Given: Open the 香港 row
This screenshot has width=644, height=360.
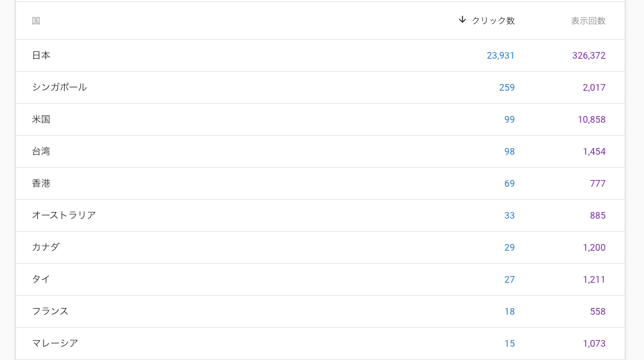Looking at the screenshot, I should point(41,183).
